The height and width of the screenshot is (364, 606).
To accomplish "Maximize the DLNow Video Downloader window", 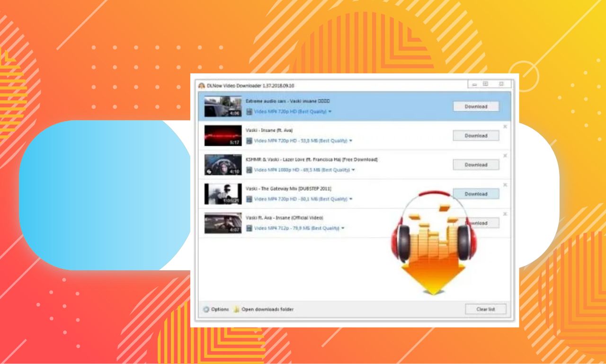I will pyautogui.click(x=486, y=84).
